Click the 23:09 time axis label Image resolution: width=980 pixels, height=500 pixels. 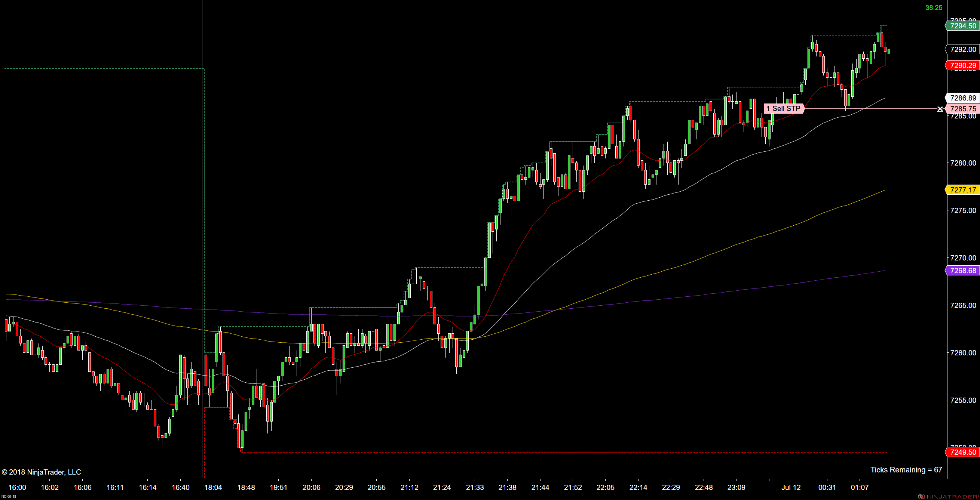[x=736, y=487]
